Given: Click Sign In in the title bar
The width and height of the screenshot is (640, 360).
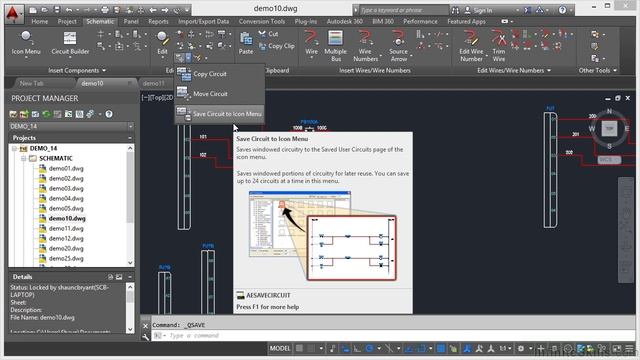Looking at the screenshot, I should (x=482, y=10).
